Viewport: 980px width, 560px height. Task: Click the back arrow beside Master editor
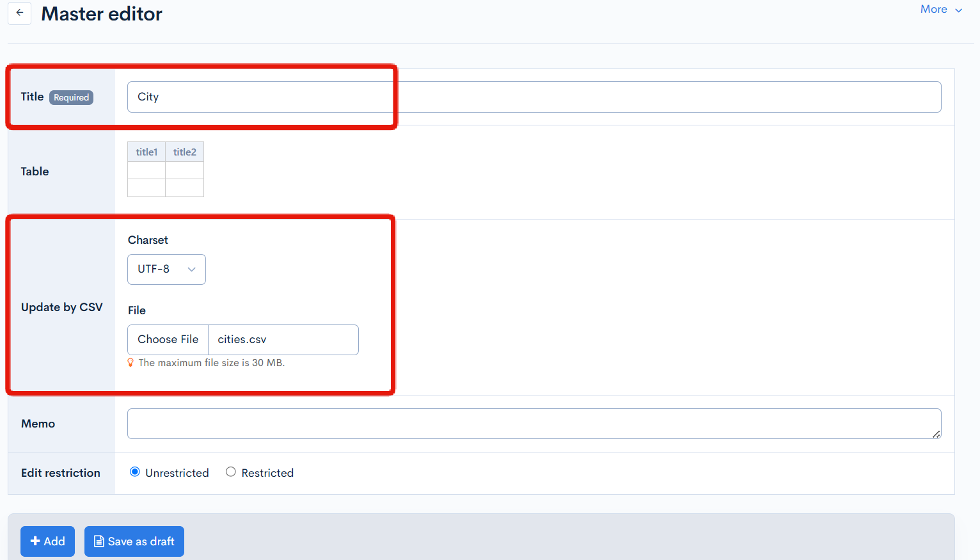pos(19,13)
